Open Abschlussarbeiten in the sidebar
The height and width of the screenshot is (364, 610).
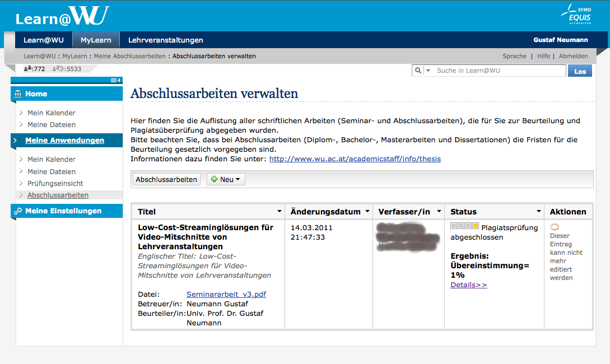click(x=58, y=195)
